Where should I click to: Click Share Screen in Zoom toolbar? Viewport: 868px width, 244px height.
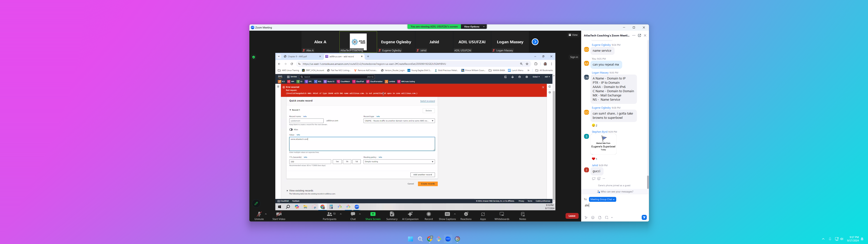373,216
